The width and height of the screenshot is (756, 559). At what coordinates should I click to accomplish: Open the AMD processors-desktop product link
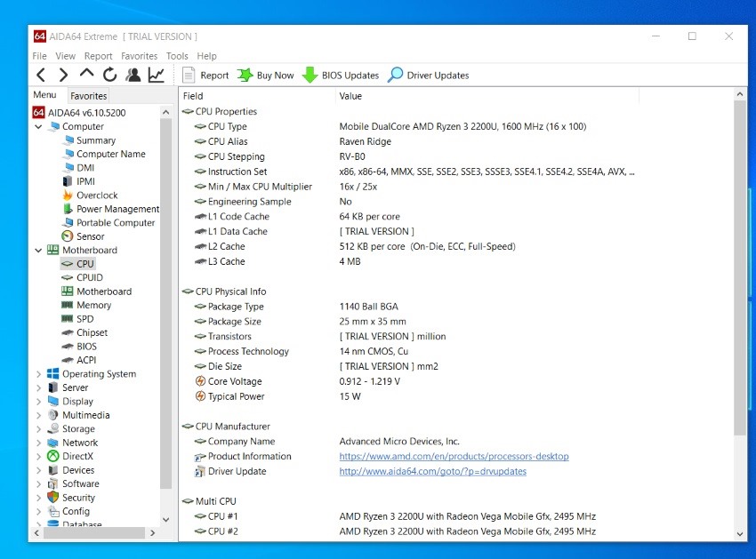click(454, 457)
